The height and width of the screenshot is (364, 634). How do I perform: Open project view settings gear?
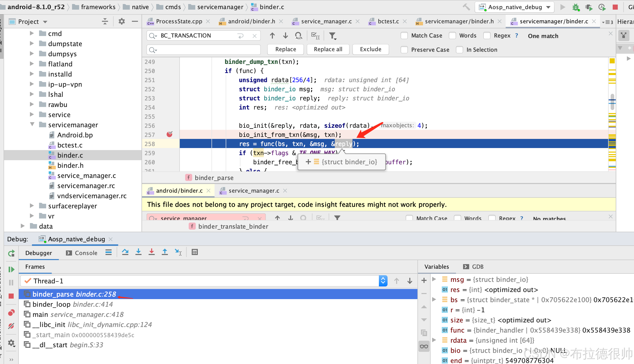(121, 21)
